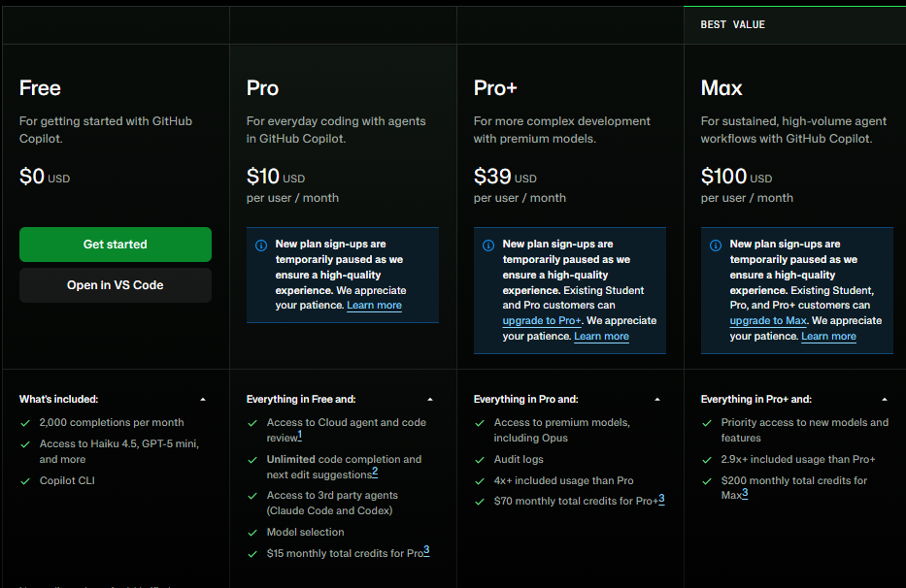Click checkmark beside Unlimited code completion
The image size is (906, 588).
[x=252, y=460]
